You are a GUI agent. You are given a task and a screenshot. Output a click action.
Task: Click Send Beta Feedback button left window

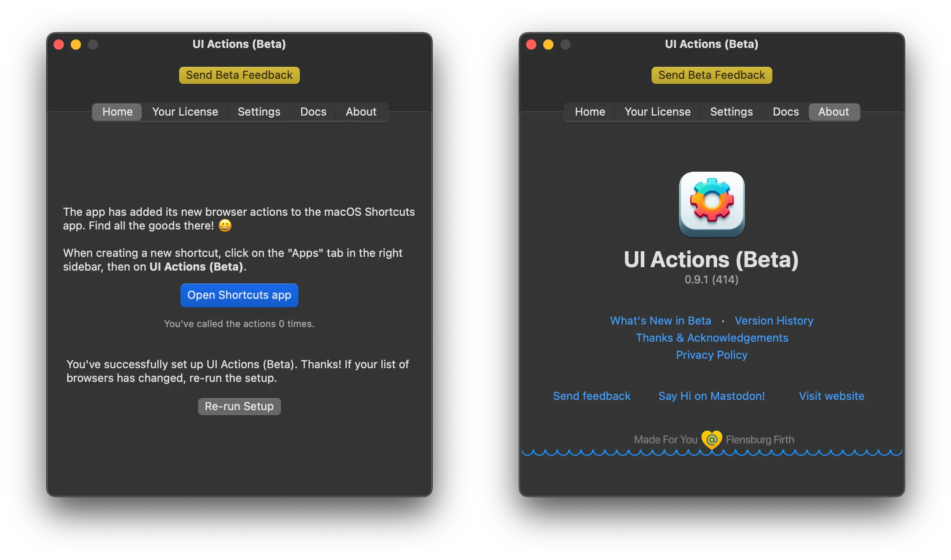pyautogui.click(x=239, y=74)
